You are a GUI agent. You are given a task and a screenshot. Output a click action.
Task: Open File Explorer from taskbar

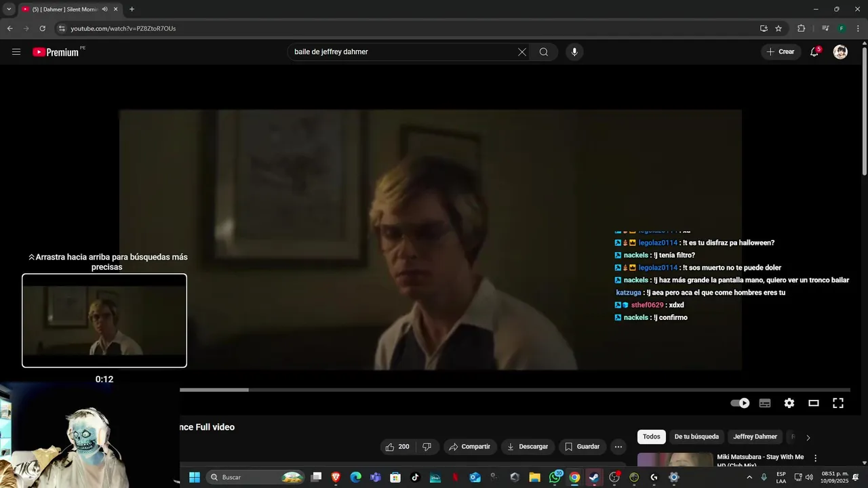534,477
